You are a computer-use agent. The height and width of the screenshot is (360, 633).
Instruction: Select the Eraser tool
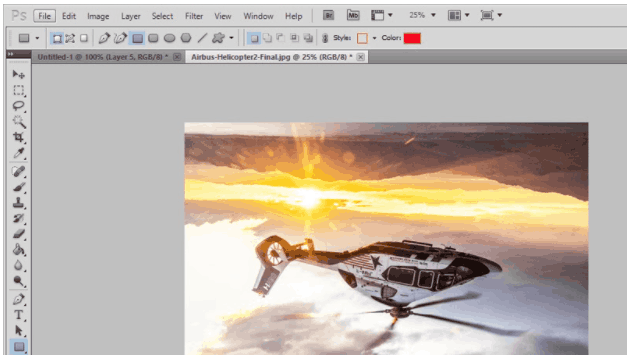click(19, 234)
